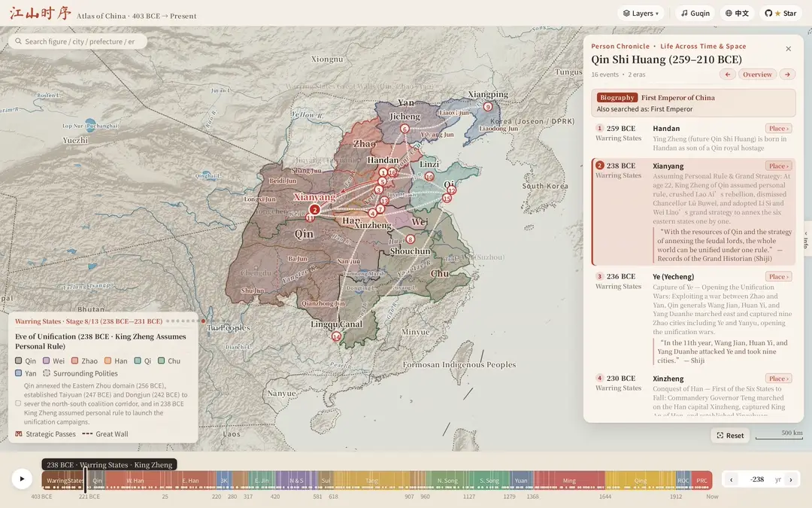Screen dimensions: 812x508
Task: Jump to the Qin era on timeline
Action: click(97, 480)
